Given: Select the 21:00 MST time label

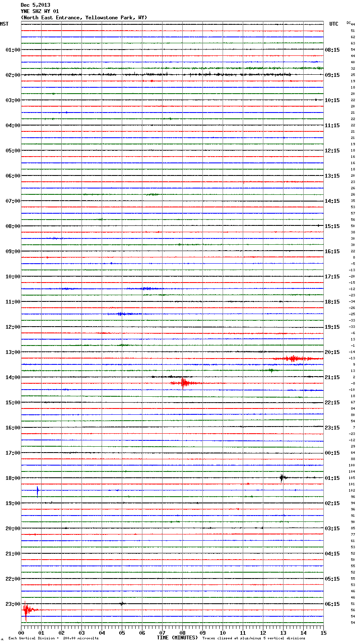Looking at the screenshot, I should (13, 553).
